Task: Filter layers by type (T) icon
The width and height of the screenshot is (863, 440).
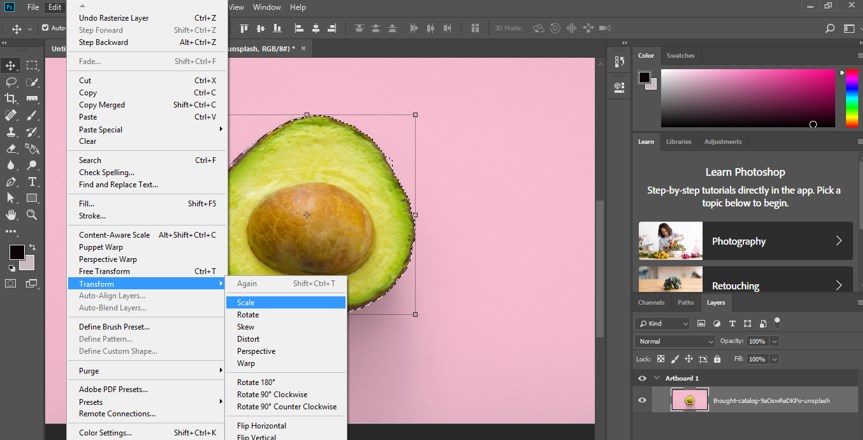Action: coord(732,324)
